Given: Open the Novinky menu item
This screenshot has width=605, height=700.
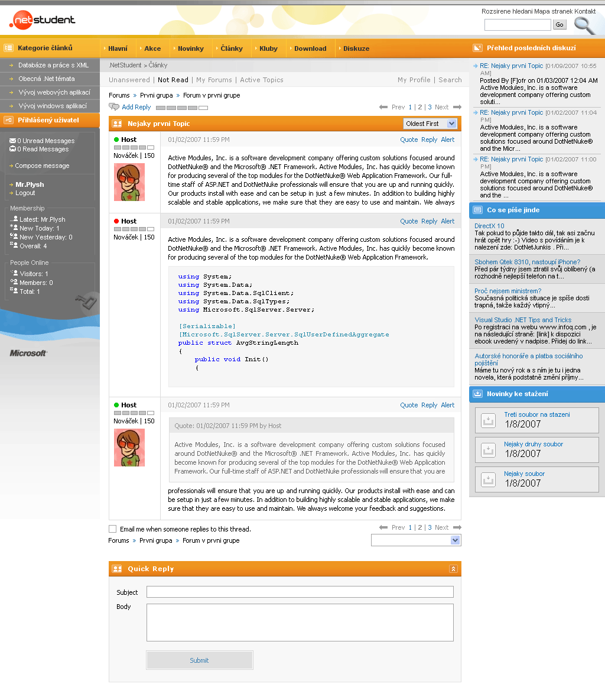Looking at the screenshot, I should pyautogui.click(x=190, y=48).
